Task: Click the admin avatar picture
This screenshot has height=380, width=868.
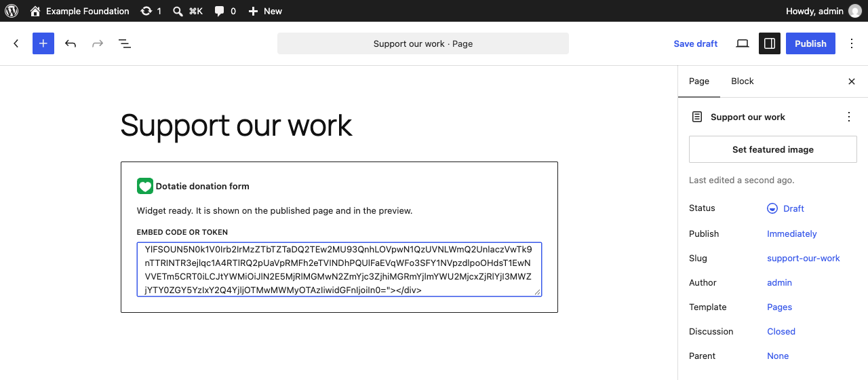Action: [x=855, y=11]
